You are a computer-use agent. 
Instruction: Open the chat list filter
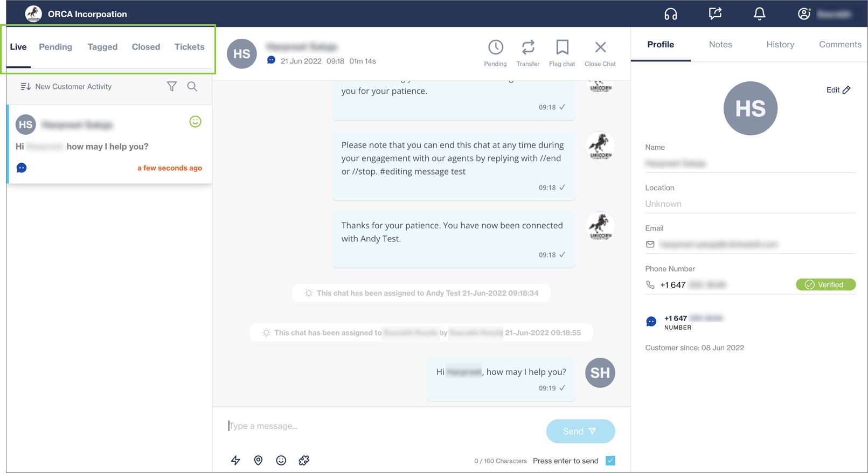coord(171,86)
